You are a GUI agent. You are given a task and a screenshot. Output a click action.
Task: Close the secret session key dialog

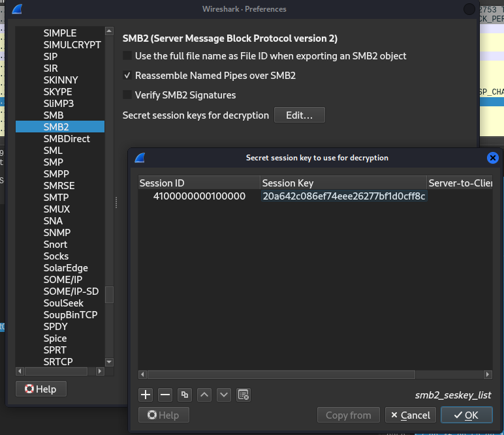[492, 158]
